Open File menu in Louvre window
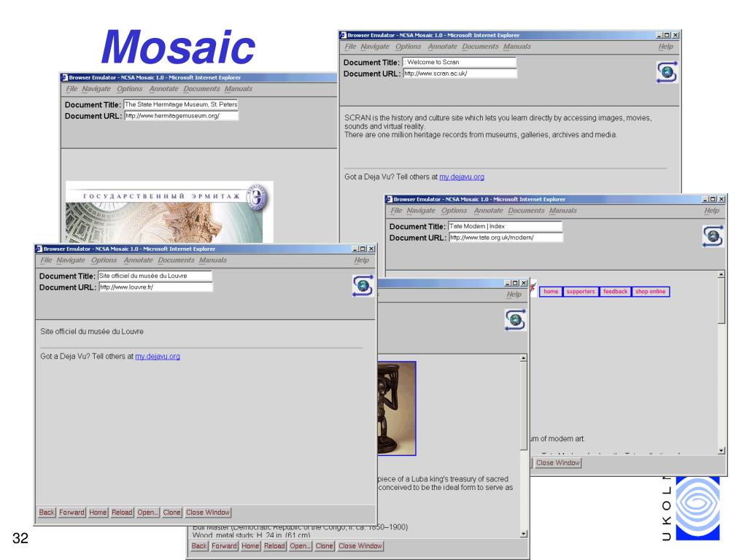The width and height of the screenshot is (747, 560). (46, 260)
